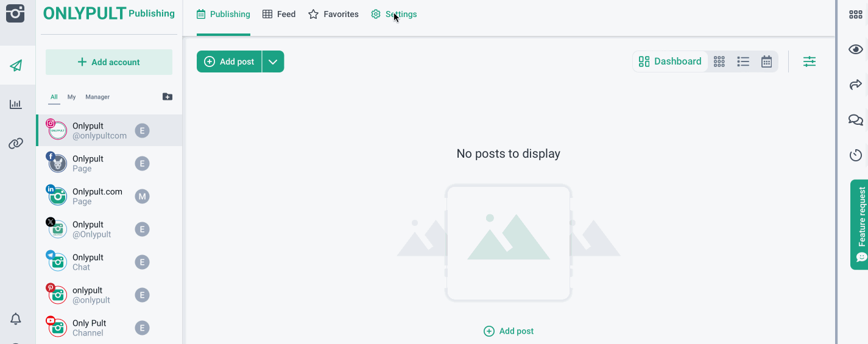Show only My accounts filter
The image size is (868, 344).
(x=71, y=97)
